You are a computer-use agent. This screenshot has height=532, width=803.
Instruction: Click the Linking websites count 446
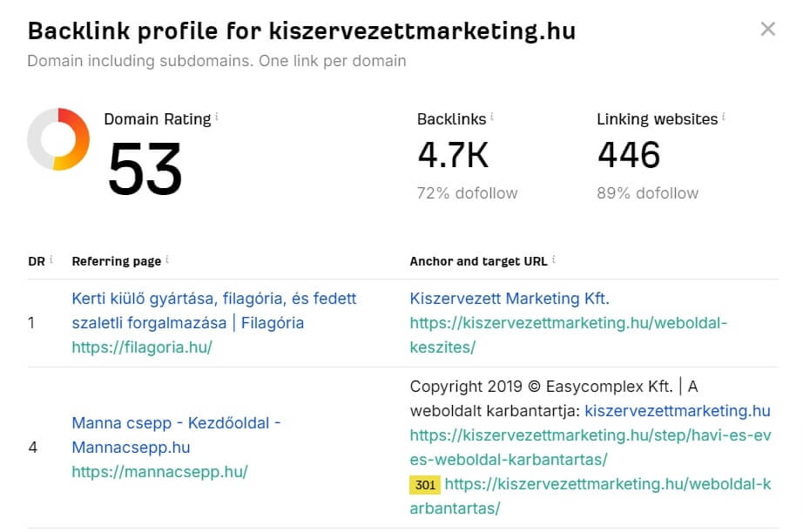(x=629, y=155)
